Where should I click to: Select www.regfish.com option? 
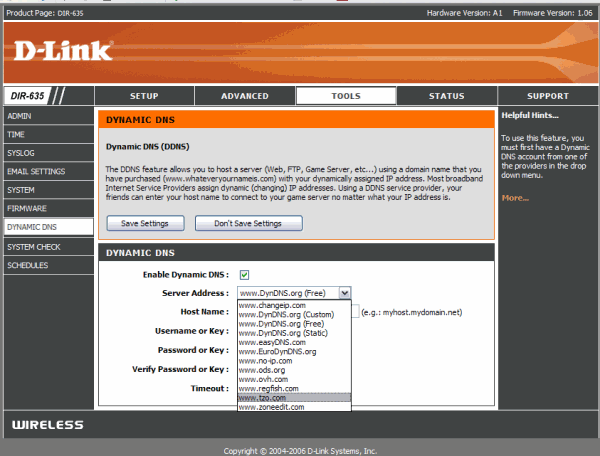294,388
